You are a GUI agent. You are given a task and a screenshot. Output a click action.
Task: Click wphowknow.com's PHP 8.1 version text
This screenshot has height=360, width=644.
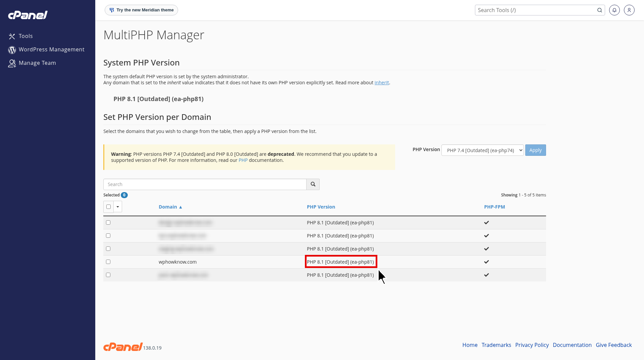340,262
